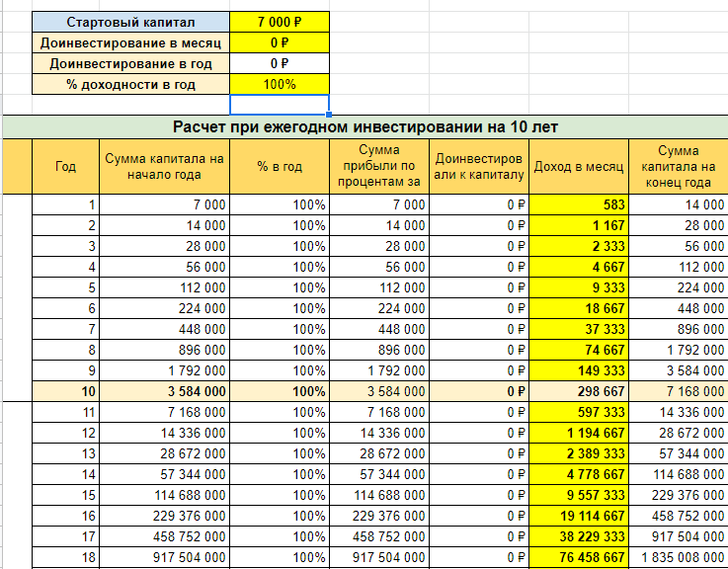Select the monthly income cell 2 333
This screenshot has height=569, width=728.
click(x=579, y=246)
